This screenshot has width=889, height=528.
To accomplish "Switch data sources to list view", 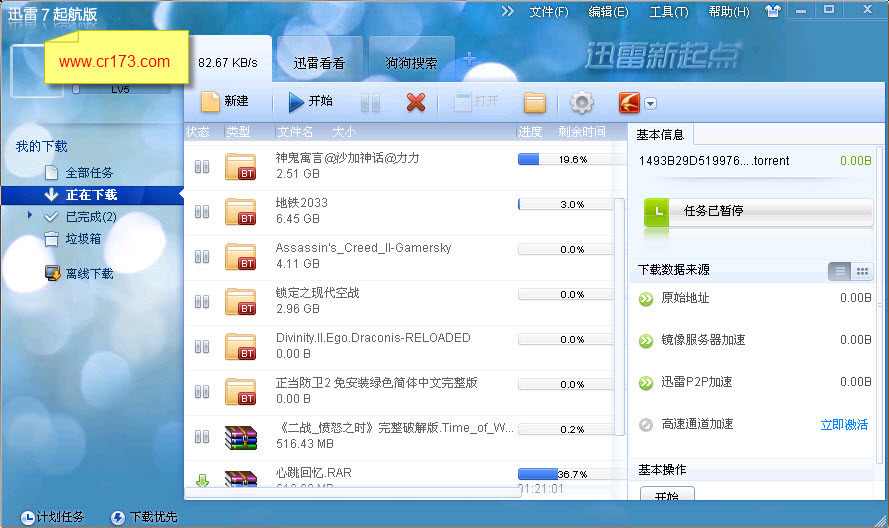I will coord(840,272).
